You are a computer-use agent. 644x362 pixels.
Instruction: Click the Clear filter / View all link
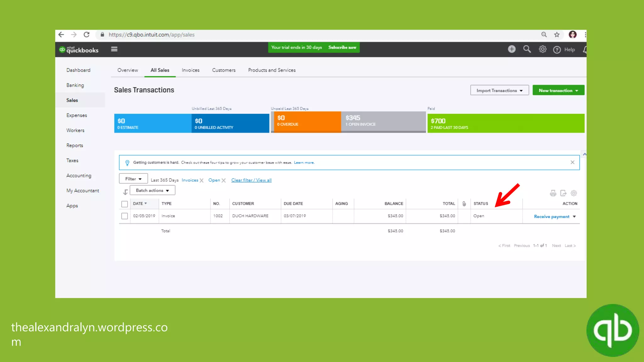coord(251,180)
